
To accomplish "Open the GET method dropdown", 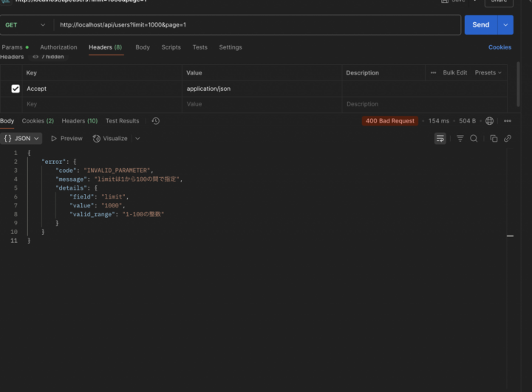I will pos(25,25).
